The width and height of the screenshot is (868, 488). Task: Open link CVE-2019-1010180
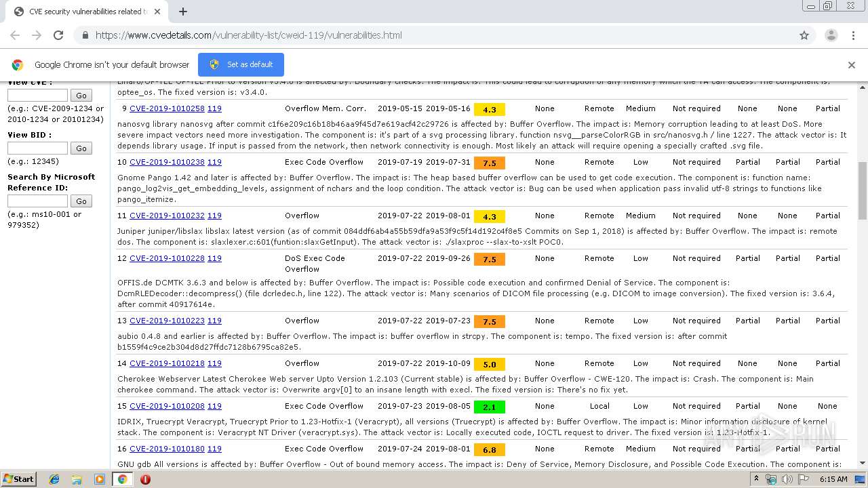[x=167, y=449]
